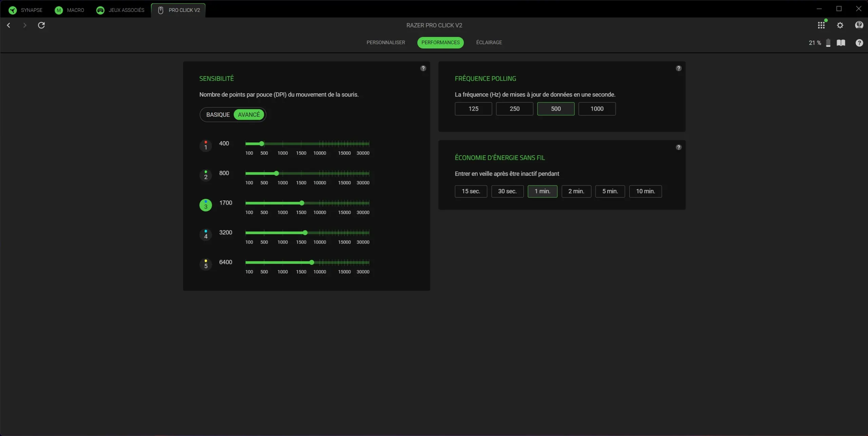The image size is (868, 436).
Task: Click the Razer Pro Click V2 title
Action: click(434, 25)
